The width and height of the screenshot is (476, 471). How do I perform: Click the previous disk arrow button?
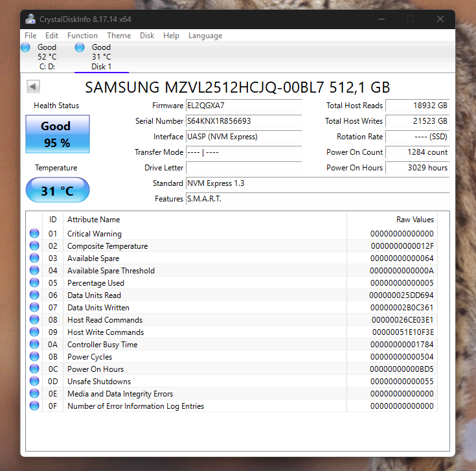pos(33,87)
